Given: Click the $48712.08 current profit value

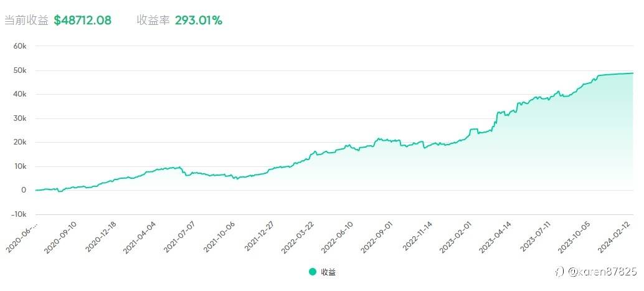Looking at the screenshot, I should [82, 20].
